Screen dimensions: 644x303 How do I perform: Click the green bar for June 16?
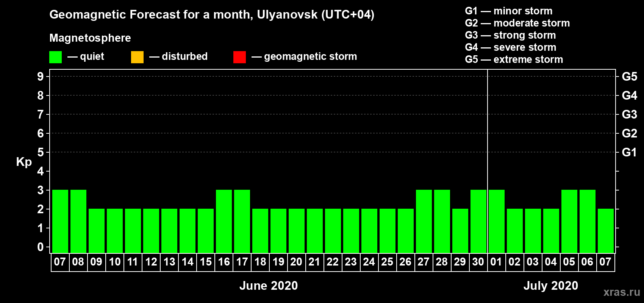coord(224,221)
